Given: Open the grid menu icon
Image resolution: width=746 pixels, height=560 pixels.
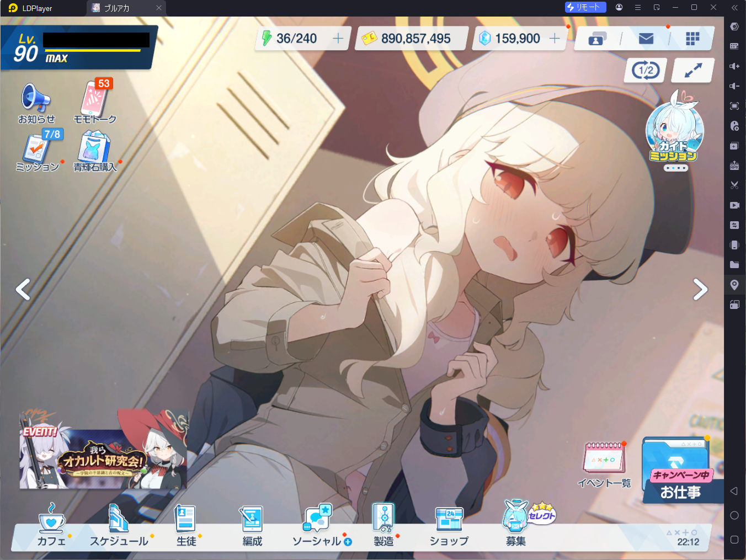Looking at the screenshot, I should (692, 39).
